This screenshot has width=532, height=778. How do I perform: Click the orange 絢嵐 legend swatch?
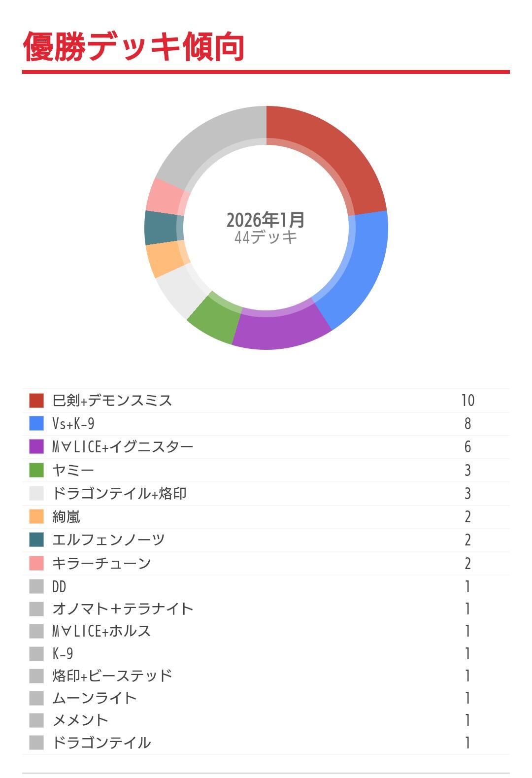click(36, 516)
